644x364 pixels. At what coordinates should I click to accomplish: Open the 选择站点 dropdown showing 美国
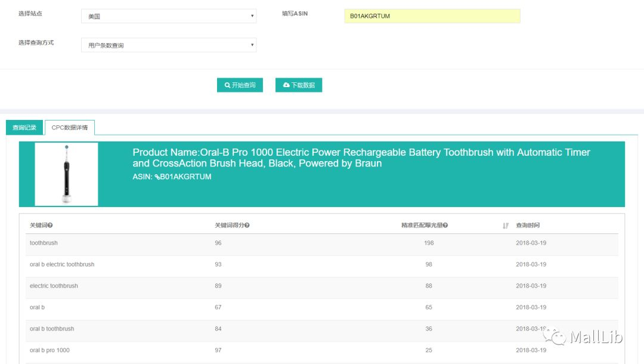(x=169, y=16)
